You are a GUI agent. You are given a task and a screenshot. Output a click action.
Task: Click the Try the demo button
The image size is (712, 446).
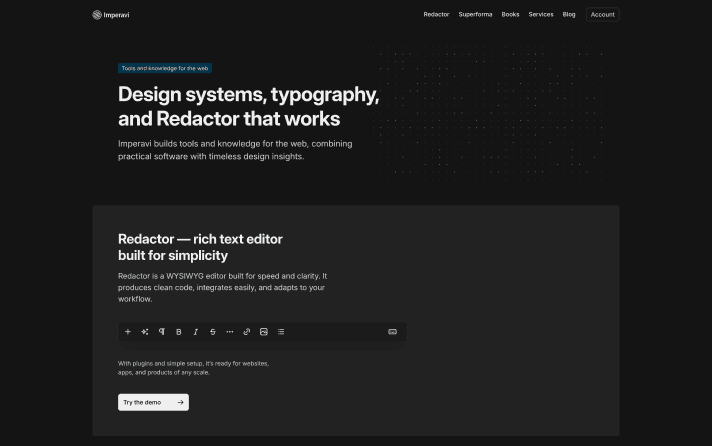(153, 402)
